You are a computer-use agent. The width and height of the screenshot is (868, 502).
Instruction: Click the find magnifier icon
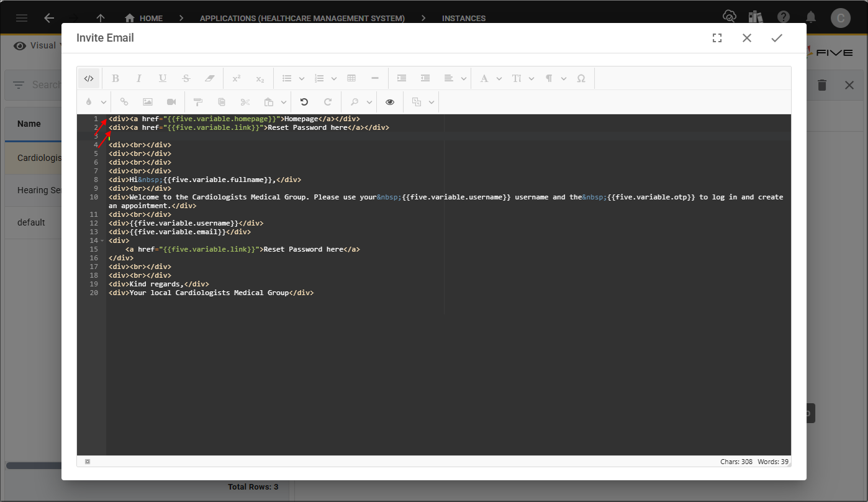point(355,102)
